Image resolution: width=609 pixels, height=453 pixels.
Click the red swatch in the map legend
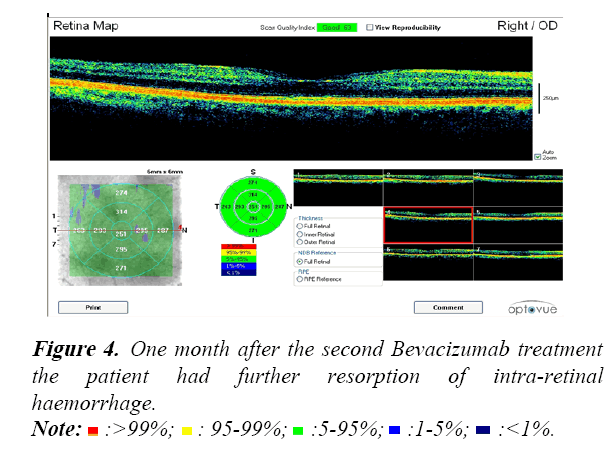[x=238, y=248]
